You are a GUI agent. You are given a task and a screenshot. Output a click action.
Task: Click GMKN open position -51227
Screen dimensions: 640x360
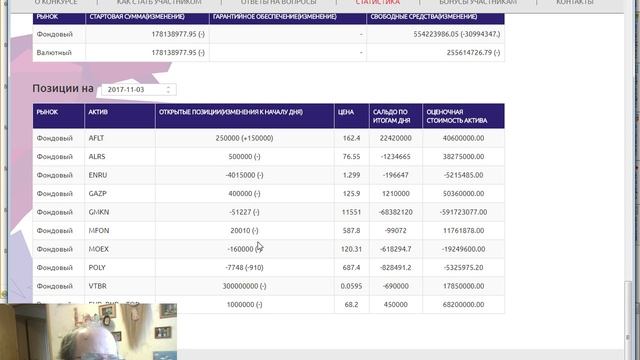point(244,212)
